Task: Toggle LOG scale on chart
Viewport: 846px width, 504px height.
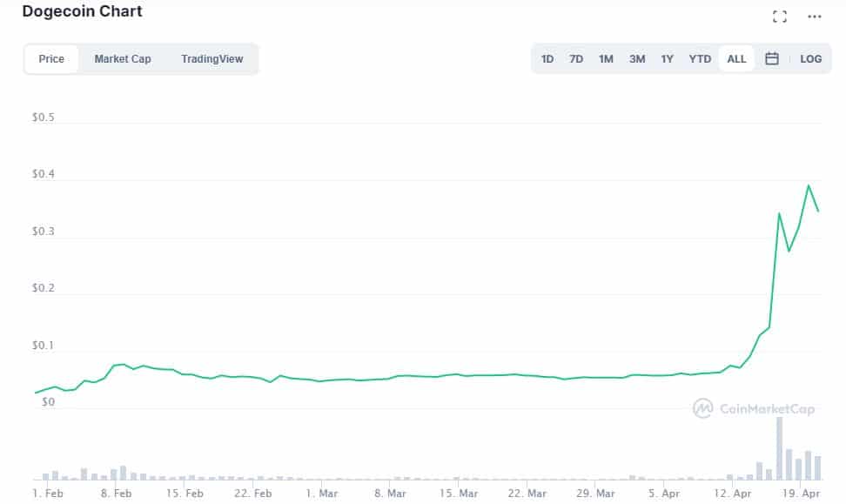Action: pyautogui.click(x=810, y=59)
